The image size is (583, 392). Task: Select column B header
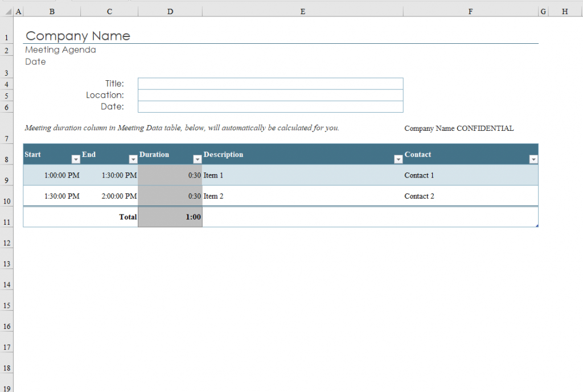tap(51, 11)
